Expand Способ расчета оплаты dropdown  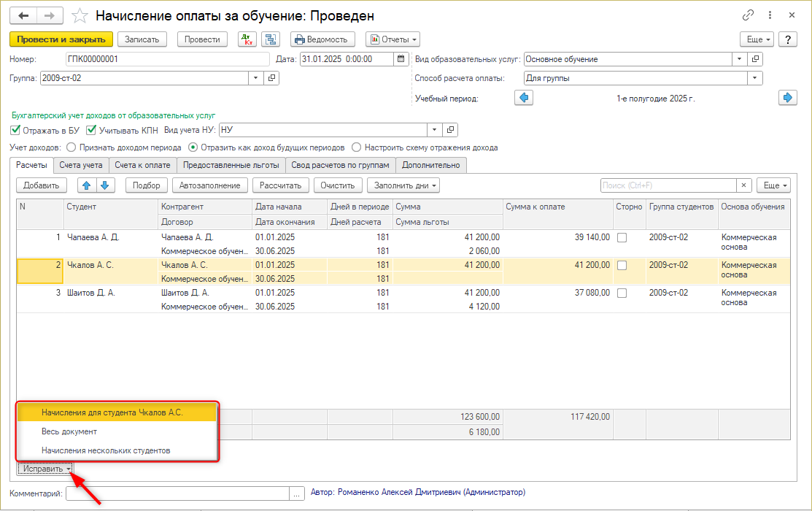(x=755, y=78)
